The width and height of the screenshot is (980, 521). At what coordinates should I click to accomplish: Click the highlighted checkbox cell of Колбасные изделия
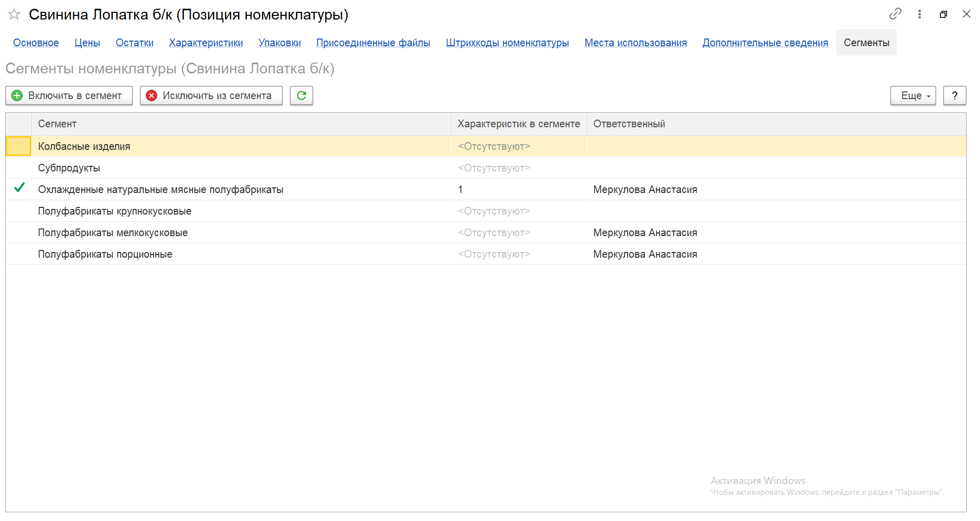click(x=18, y=146)
